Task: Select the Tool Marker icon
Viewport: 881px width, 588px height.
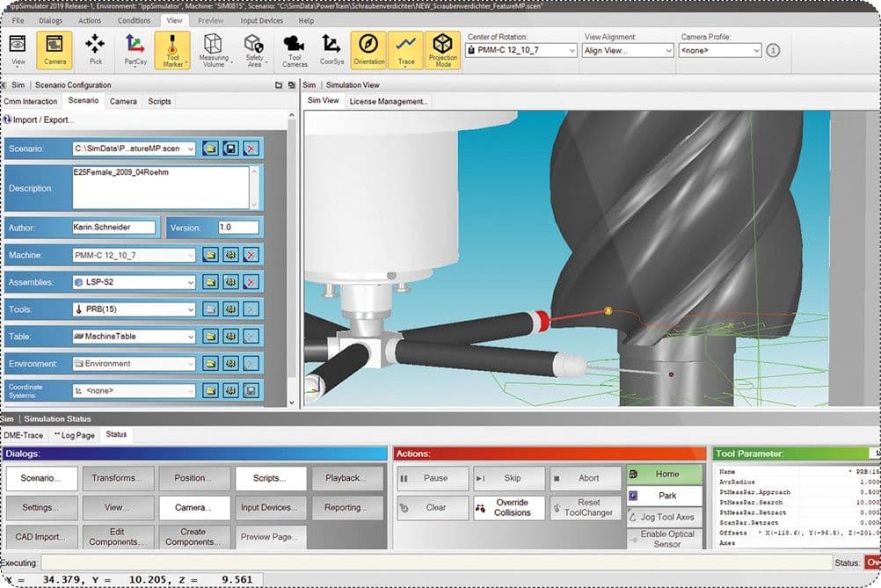Action: coord(173,50)
